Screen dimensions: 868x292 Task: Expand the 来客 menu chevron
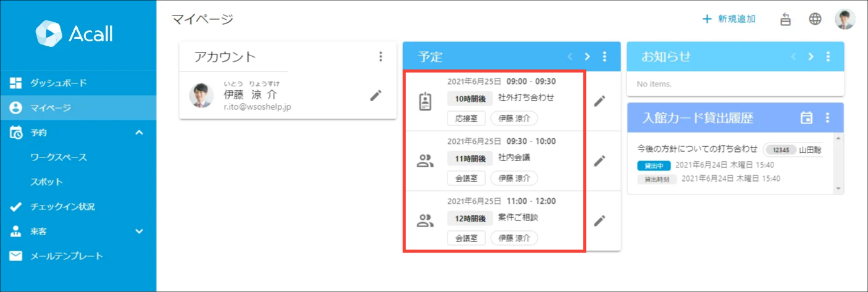[x=140, y=232]
